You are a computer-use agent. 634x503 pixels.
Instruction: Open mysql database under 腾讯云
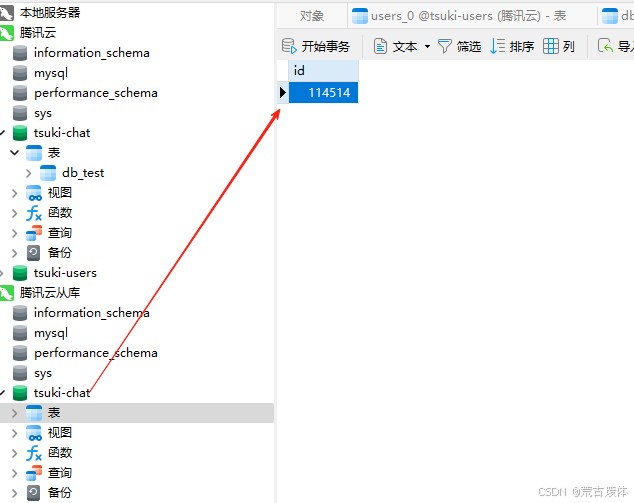pos(51,73)
